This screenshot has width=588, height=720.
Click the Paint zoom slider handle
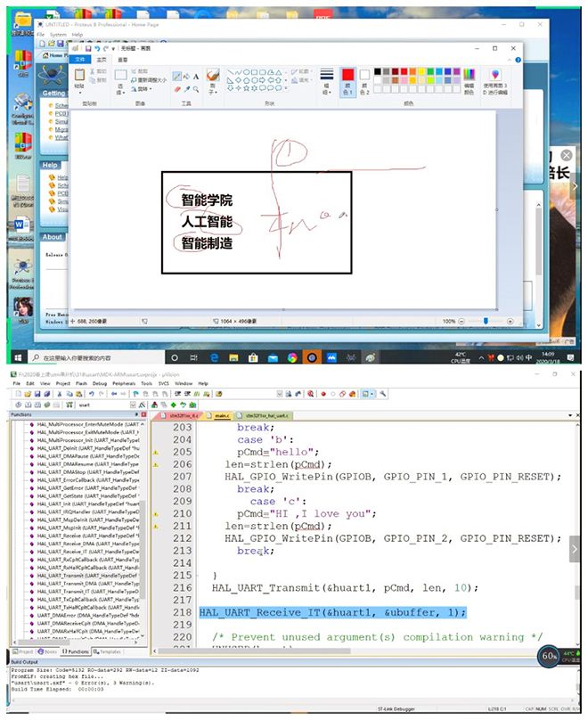[x=486, y=322]
